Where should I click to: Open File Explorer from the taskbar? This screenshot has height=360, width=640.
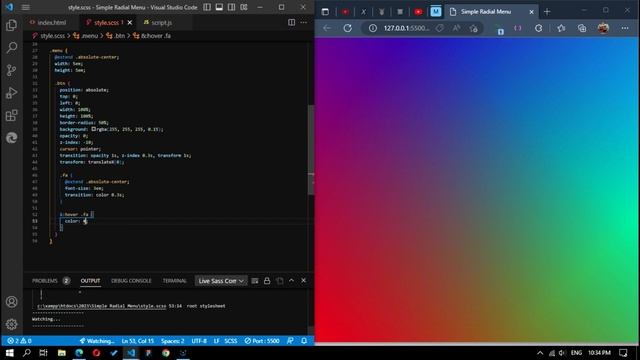click(62, 353)
